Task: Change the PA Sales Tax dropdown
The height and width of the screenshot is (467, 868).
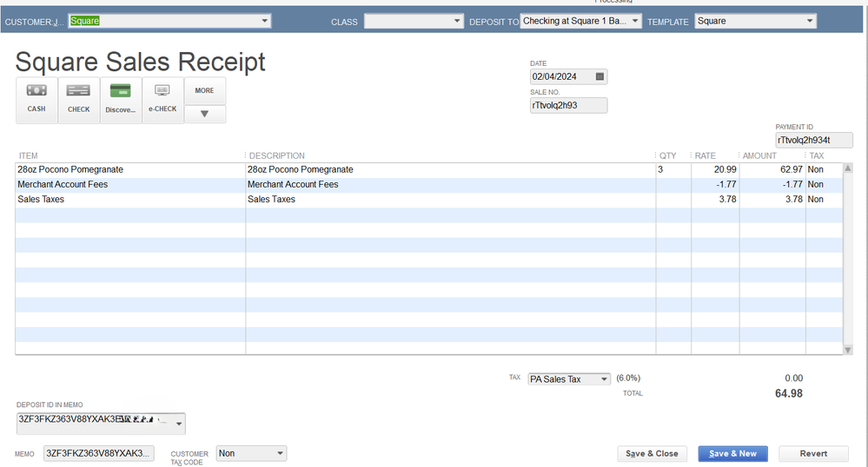Action: [604, 379]
